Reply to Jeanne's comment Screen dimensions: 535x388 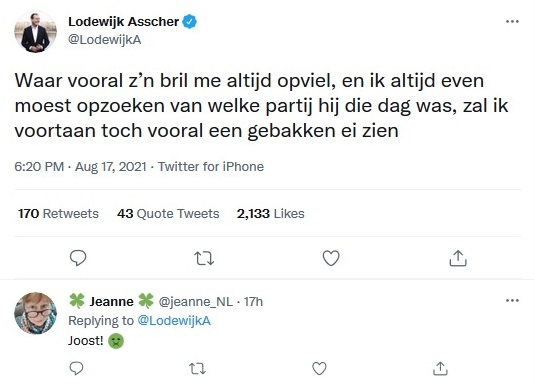coord(76,369)
